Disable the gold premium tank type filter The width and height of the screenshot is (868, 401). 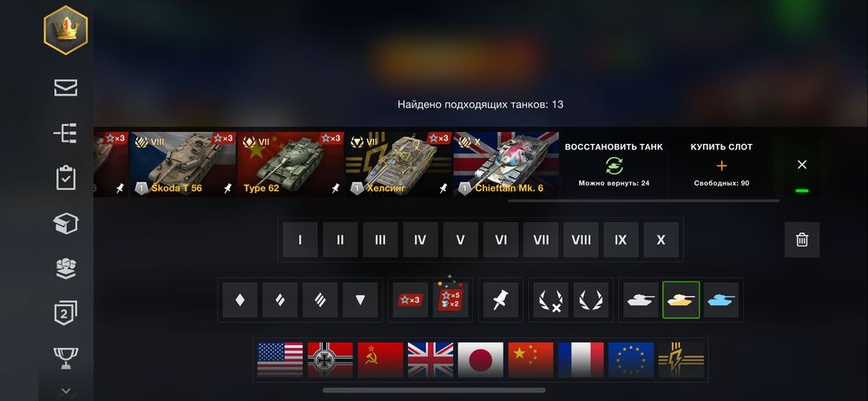pos(681,299)
